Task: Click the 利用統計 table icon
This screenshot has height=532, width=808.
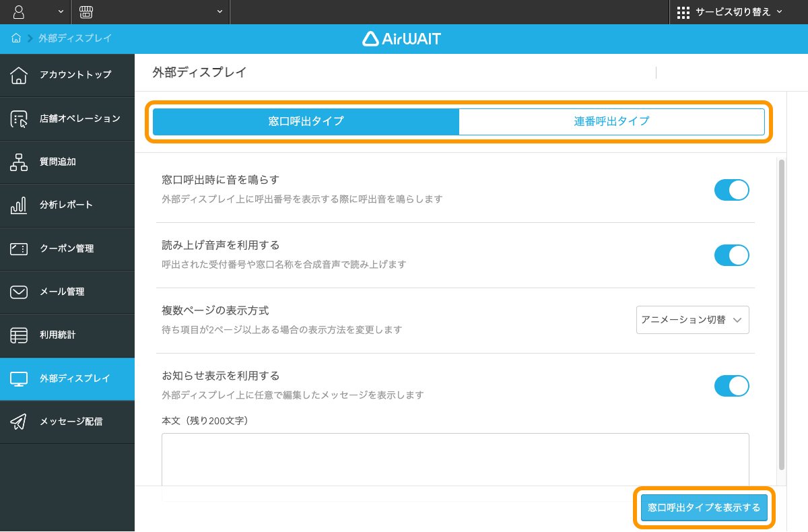Action: (19, 335)
